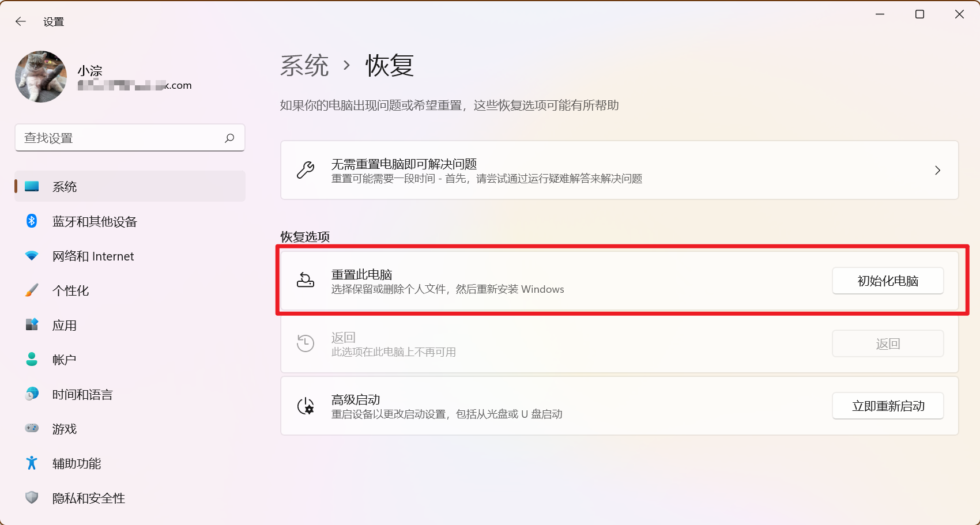The height and width of the screenshot is (525, 980).
Task: Click the search magnifier icon
Action: pos(229,138)
